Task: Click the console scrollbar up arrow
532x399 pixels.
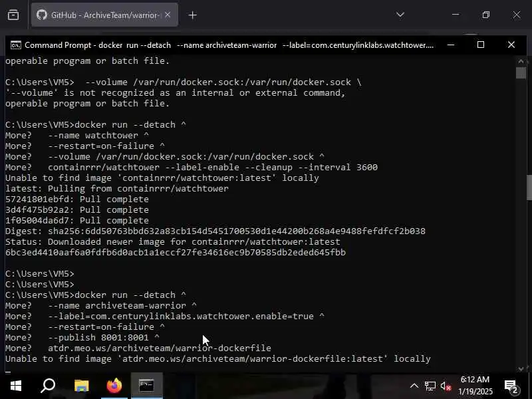Action: [x=521, y=61]
